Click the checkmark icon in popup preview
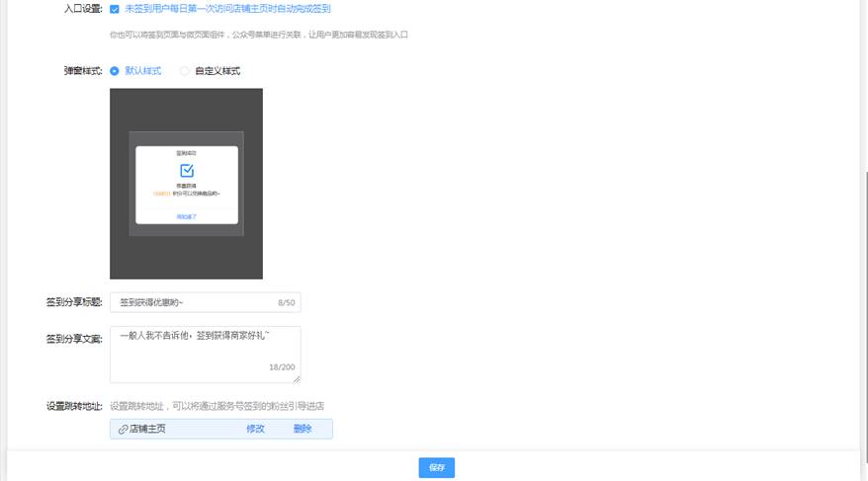The height and width of the screenshot is (481, 868). click(x=187, y=170)
